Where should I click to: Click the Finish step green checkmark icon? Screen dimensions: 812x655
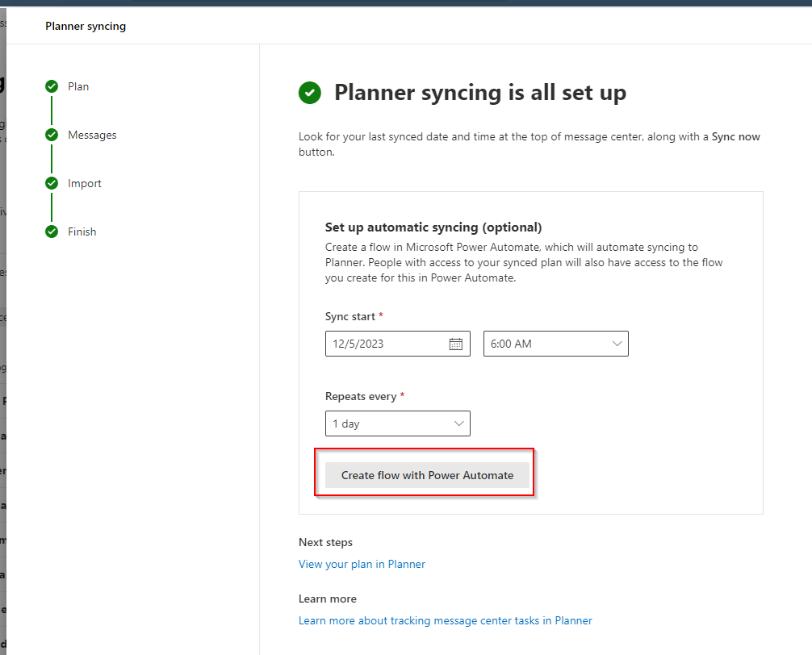point(52,232)
